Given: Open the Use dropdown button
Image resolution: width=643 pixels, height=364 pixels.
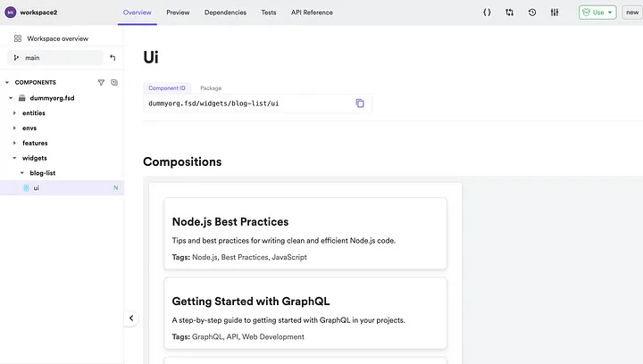Looking at the screenshot, I should [597, 12].
